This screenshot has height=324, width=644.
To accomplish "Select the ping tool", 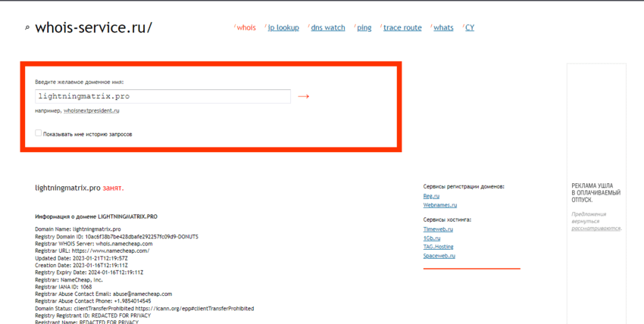I will coord(364,27).
